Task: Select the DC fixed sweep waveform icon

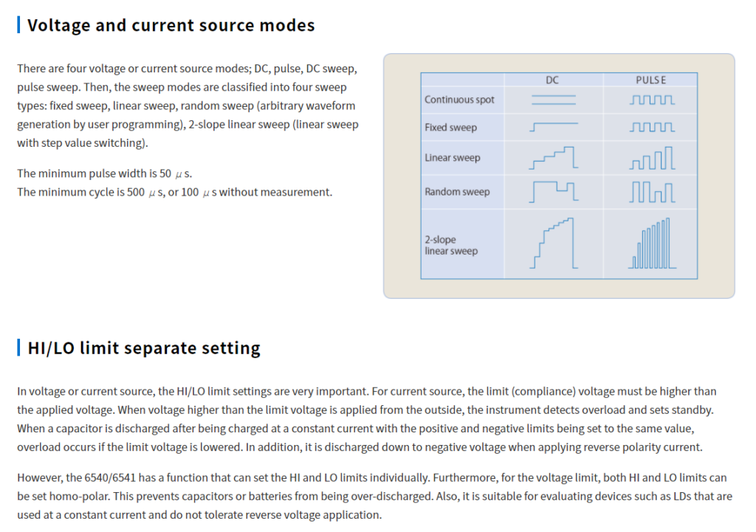Action: [553, 127]
